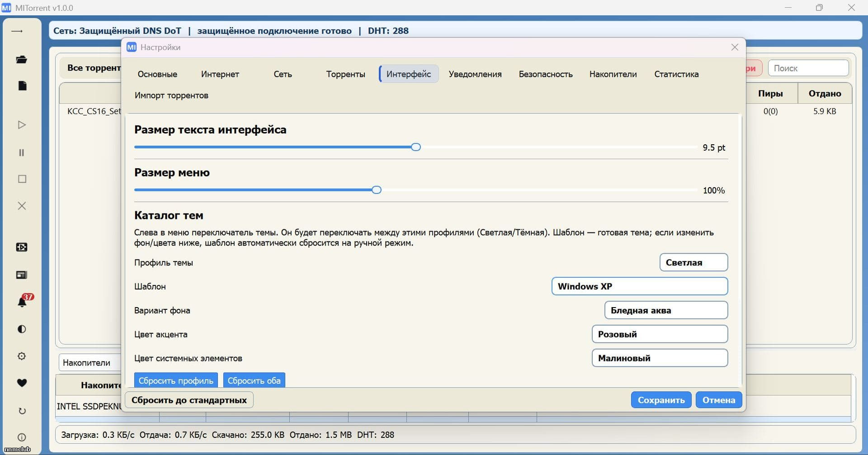Open the Импорт торрентов tab
Screen dimensions: 868x455
click(171, 95)
